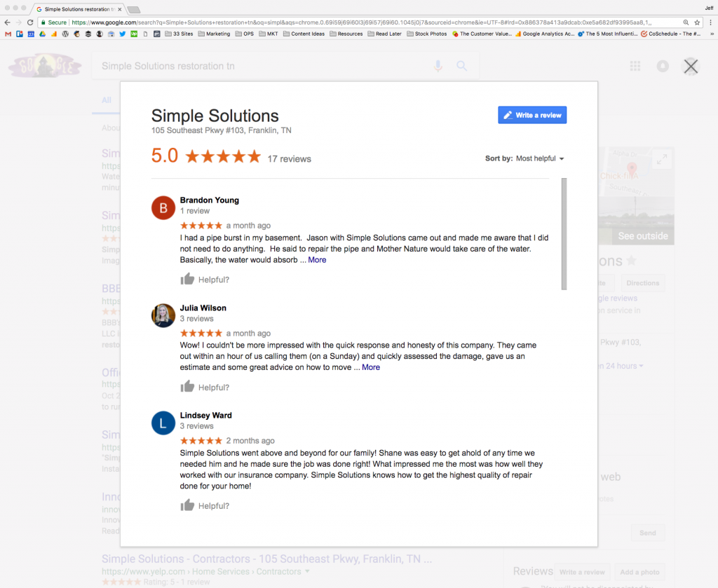The height and width of the screenshot is (588, 718).
Task: Reload the current page
Action: pyautogui.click(x=30, y=22)
